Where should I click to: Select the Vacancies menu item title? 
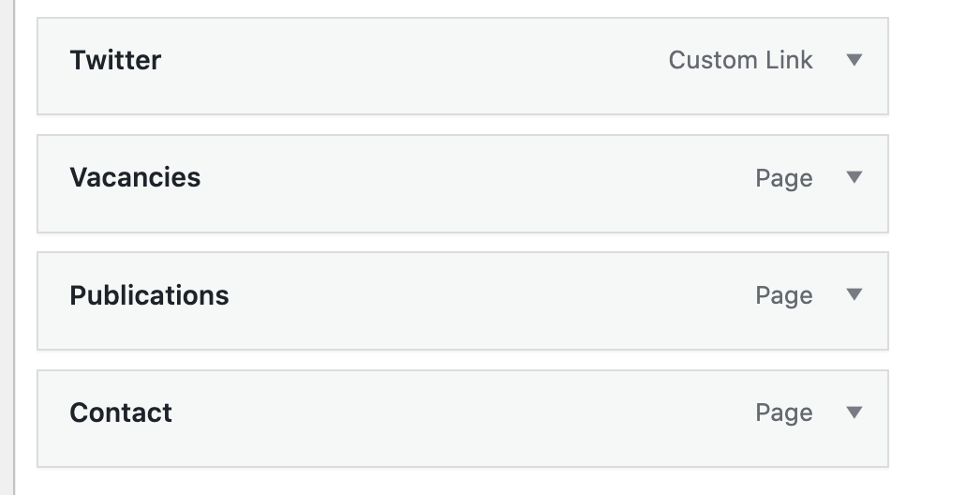(x=135, y=177)
